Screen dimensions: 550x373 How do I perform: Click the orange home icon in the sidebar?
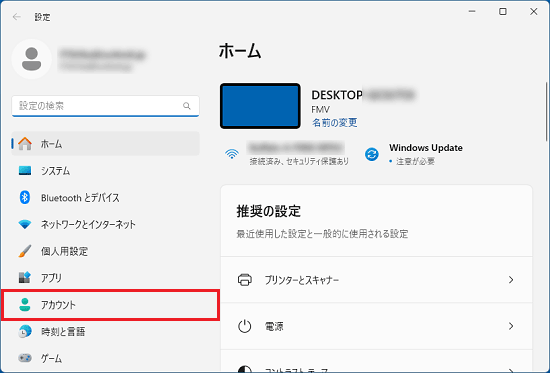click(25, 144)
